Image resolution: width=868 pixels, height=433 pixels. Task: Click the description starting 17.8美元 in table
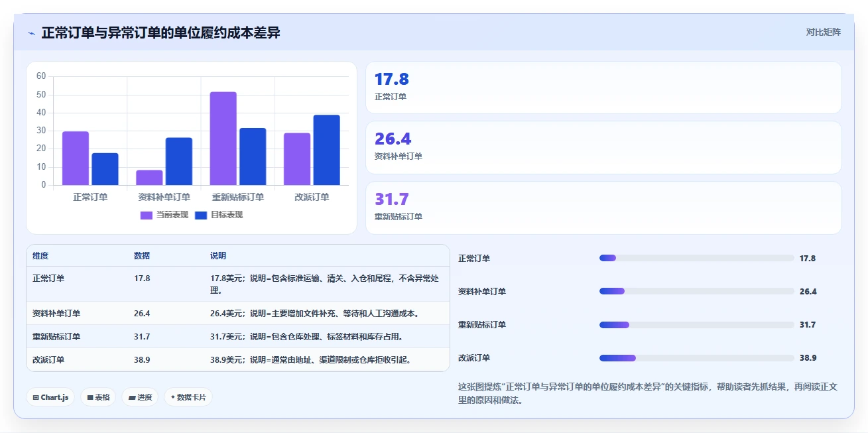point(325,284)
